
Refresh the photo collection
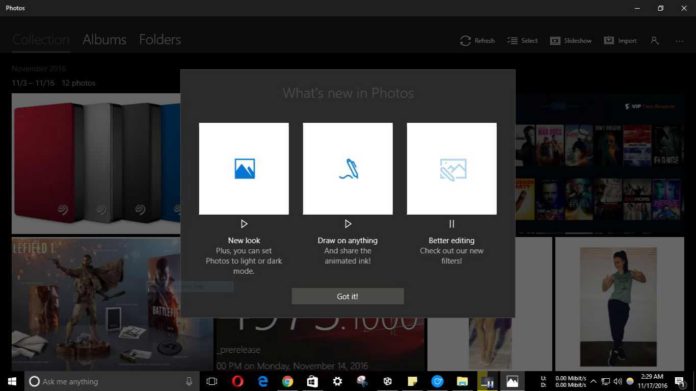[477, 41]
